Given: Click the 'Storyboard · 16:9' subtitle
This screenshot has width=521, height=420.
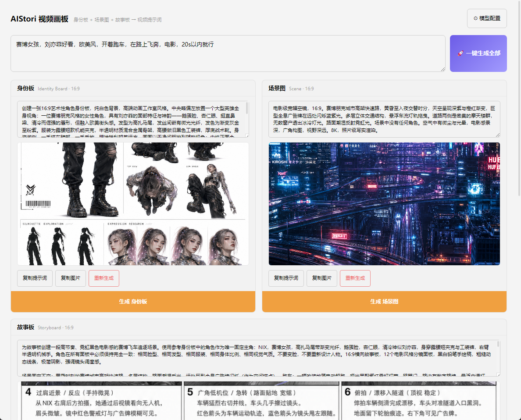Looking at the screenshot, I should tap(56, 327).
